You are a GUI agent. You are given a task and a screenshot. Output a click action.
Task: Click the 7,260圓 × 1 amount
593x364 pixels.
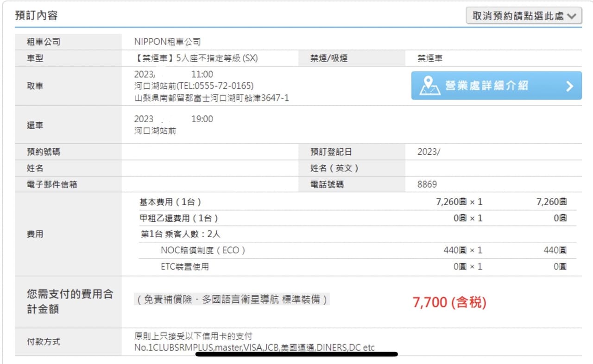tap(459, 202)
